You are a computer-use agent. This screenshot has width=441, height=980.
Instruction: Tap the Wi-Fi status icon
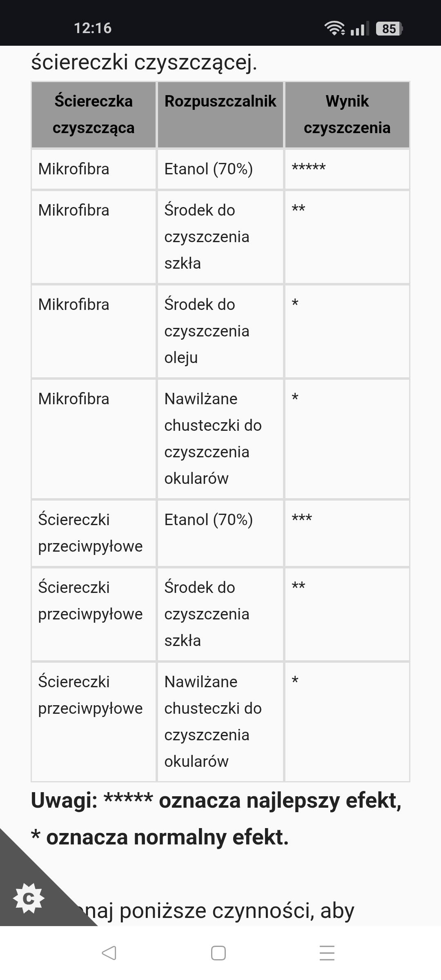pyautogui.click(x=334, y=28)
